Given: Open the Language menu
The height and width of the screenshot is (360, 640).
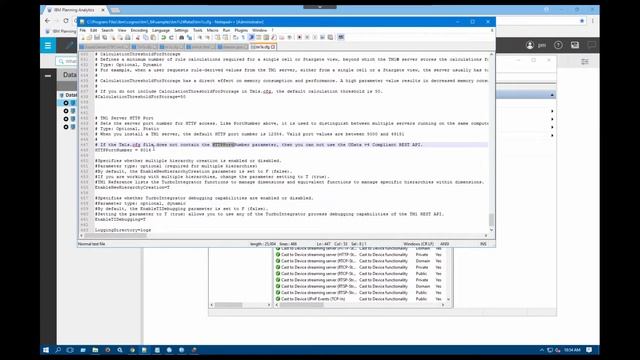Looking at the screenshot, I should pyautogui.click(x=161, y=30).
